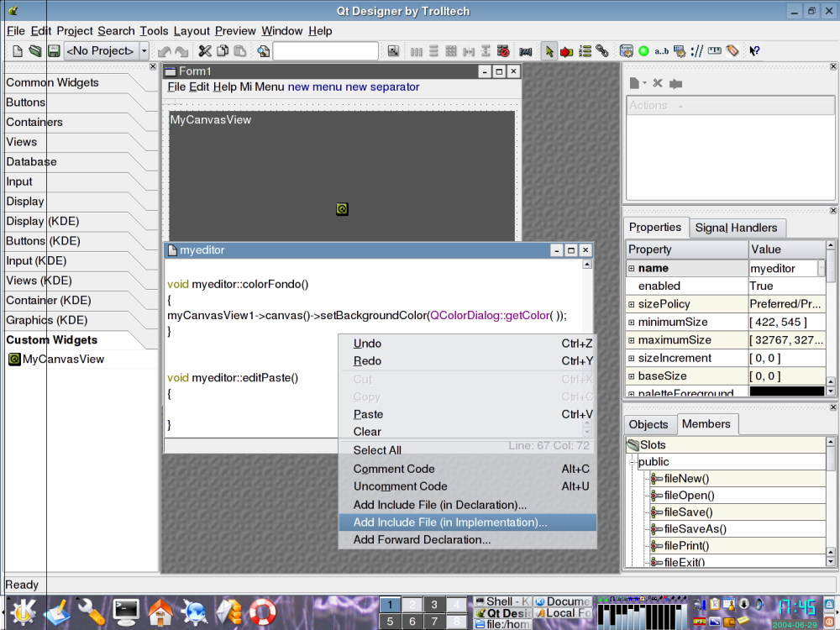Switch to virtual desktop 3 in pager

pos(434,604)
